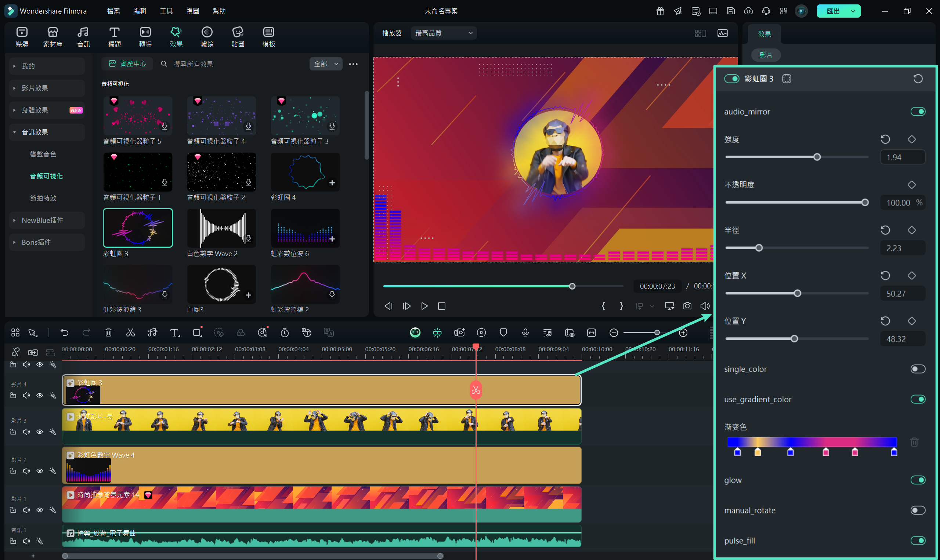Open the 音訊 audio panel
Viewport: 940px width, 560px height.
[83, 37]
